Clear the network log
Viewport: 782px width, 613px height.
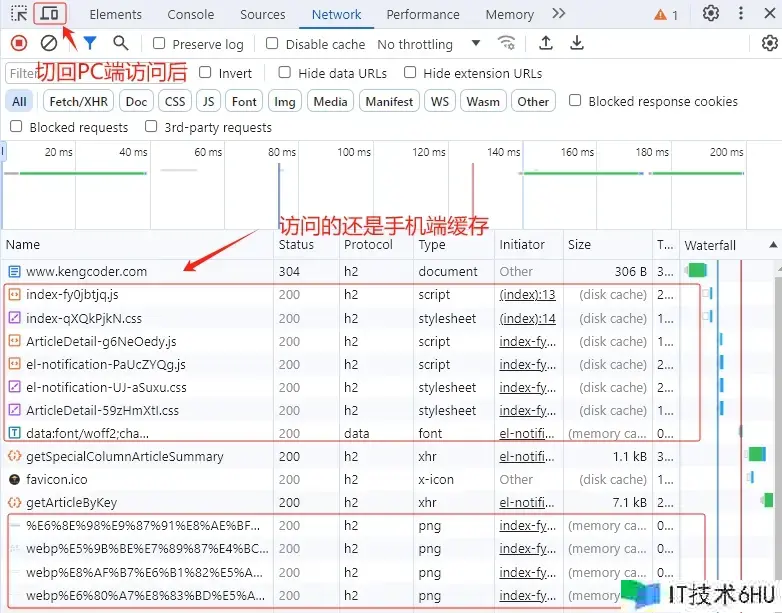tap(48, 43)
